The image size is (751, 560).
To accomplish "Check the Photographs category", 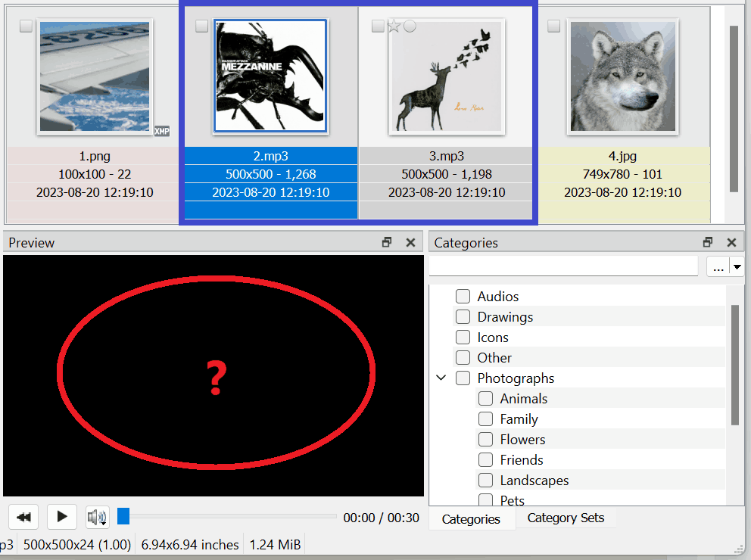I will point(463,378).
